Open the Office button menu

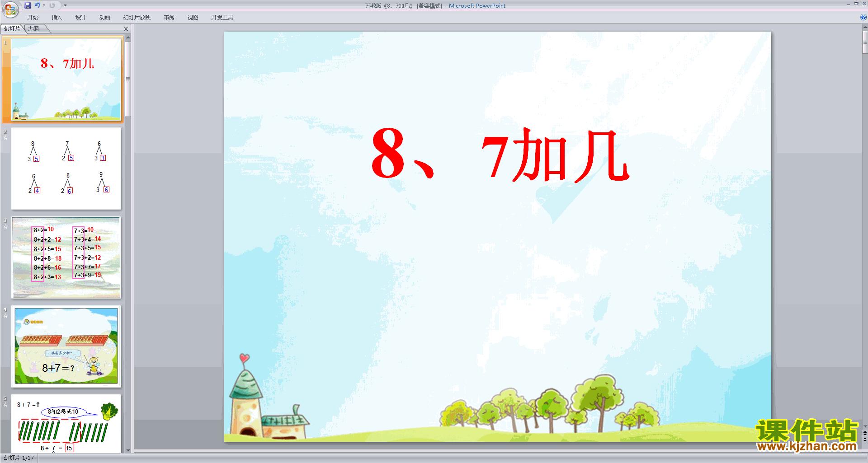(10, 9)
